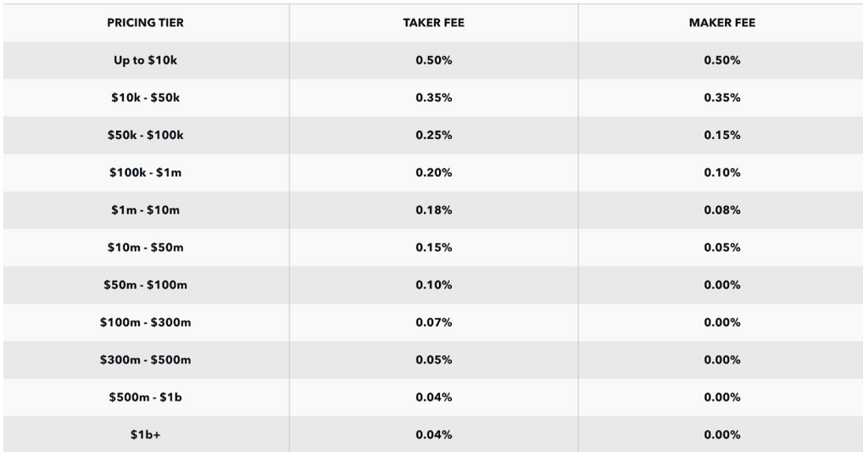Click the '$10m - $50m' pricing tier
The width and height of the screenshot is (868, 457).
coord(145,248)
